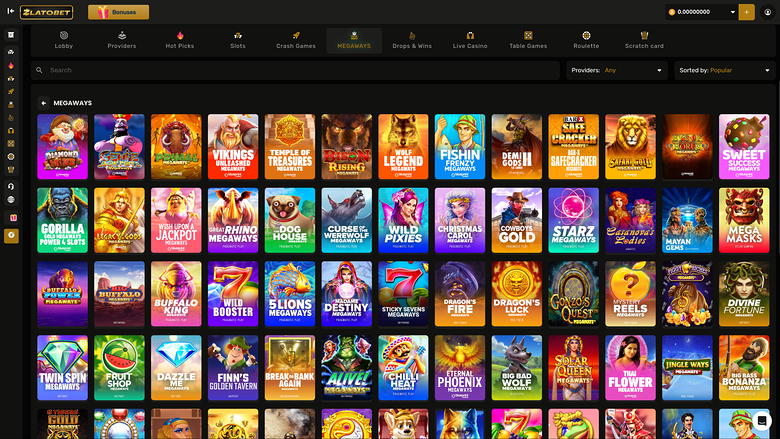
Task: Click the sidebar language globe icon
Action: tap(11, 199)
